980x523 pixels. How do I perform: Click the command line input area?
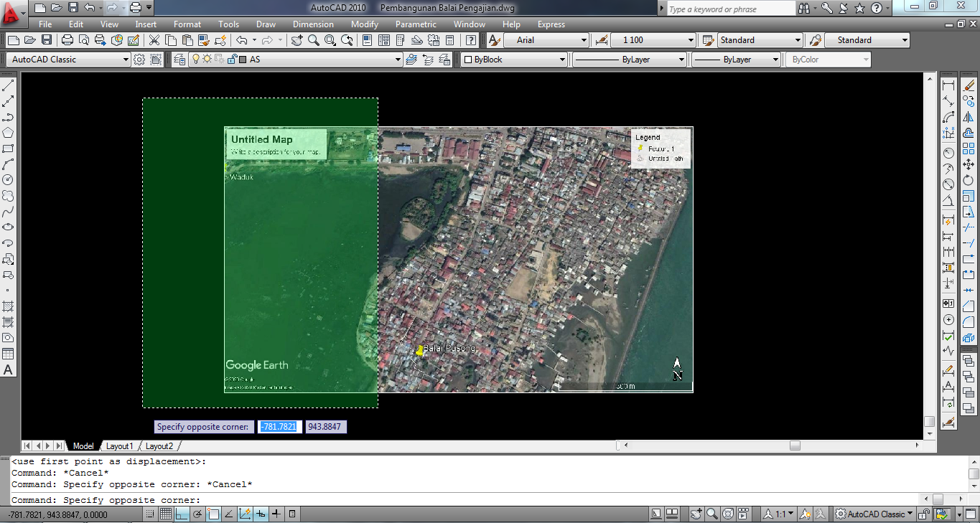pos(465,500)
